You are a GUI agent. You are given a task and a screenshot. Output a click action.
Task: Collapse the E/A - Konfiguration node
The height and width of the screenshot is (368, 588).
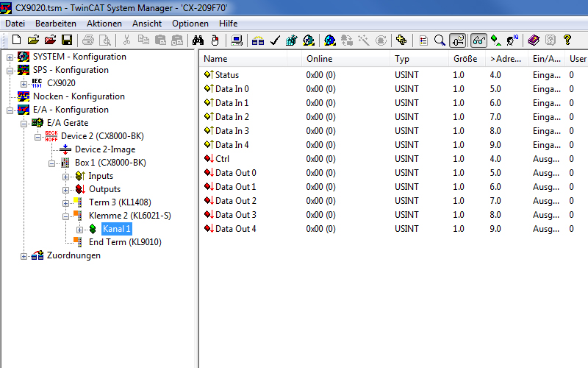coord(10,110)
